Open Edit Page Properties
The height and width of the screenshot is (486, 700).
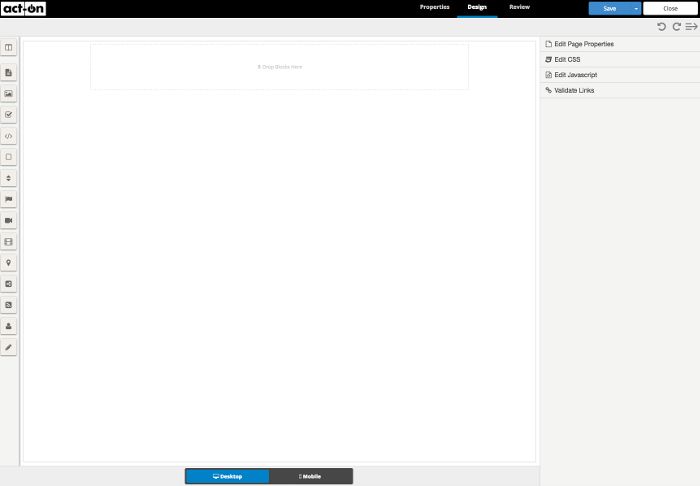(620, 44)
